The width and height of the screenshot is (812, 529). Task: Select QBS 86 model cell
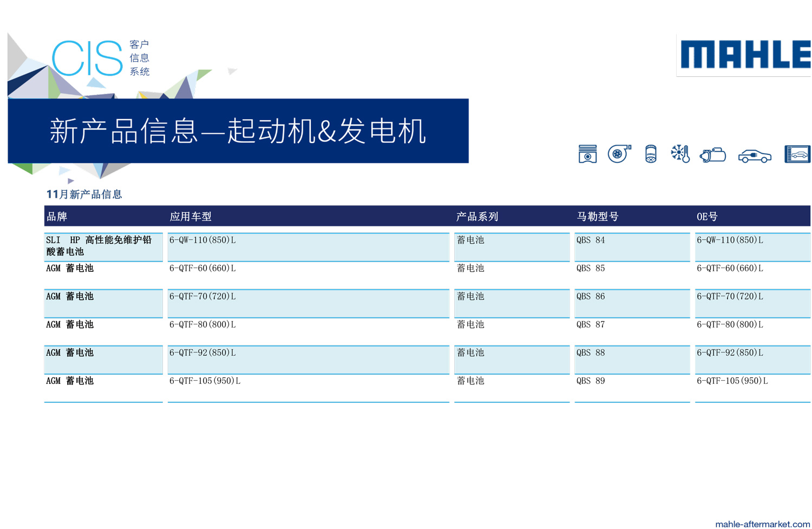click(x=632, y=303)
